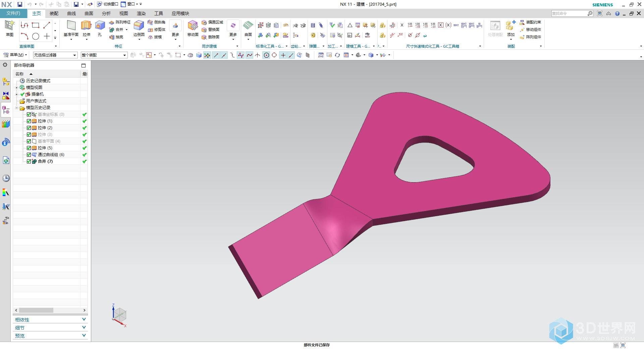
Task: Click the Help question mark icon
Action: tap(617, 13)
